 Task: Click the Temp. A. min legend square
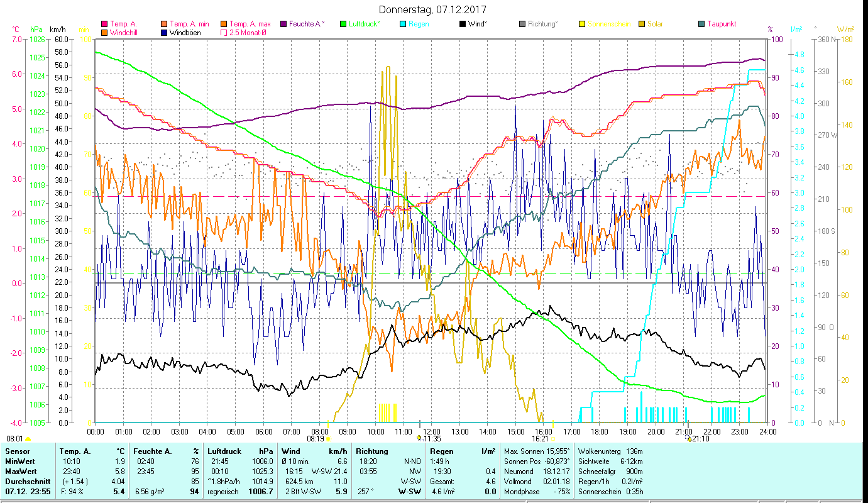point(163,24)
